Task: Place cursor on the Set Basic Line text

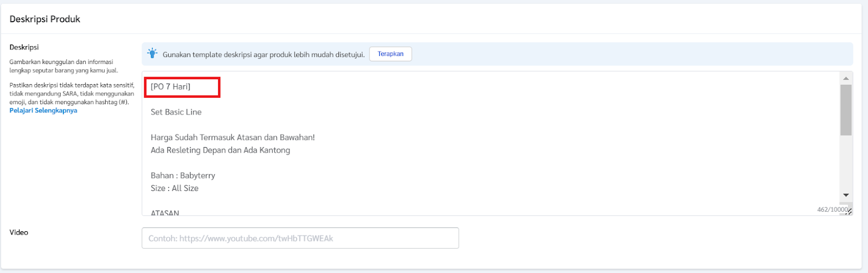Action: (176, 112)
